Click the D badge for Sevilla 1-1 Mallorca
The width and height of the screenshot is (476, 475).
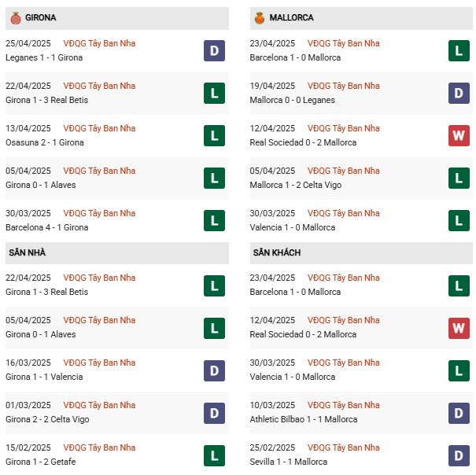tap(459, 455)
